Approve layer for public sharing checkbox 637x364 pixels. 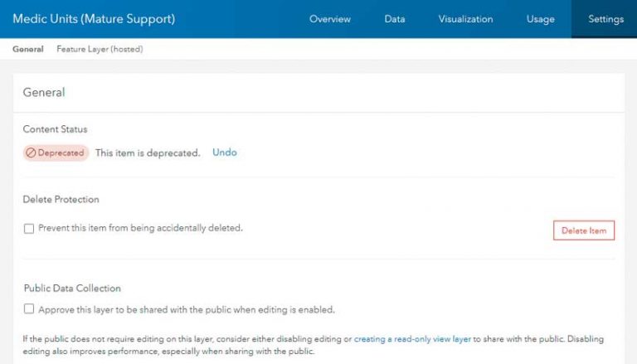click(29, 308)
